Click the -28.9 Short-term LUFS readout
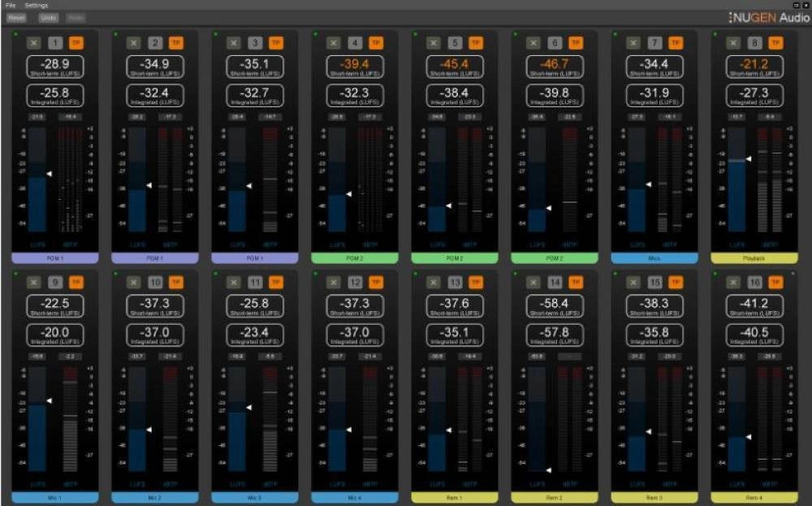The height and width of the screenshot is (506, 812). click(x=55, y=67)
